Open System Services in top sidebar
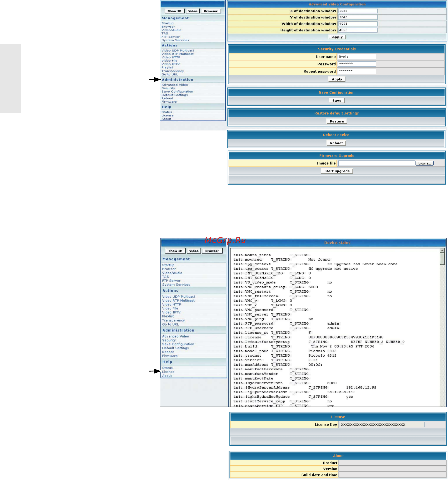Screen dimensions: 448x480 point(175,40)
